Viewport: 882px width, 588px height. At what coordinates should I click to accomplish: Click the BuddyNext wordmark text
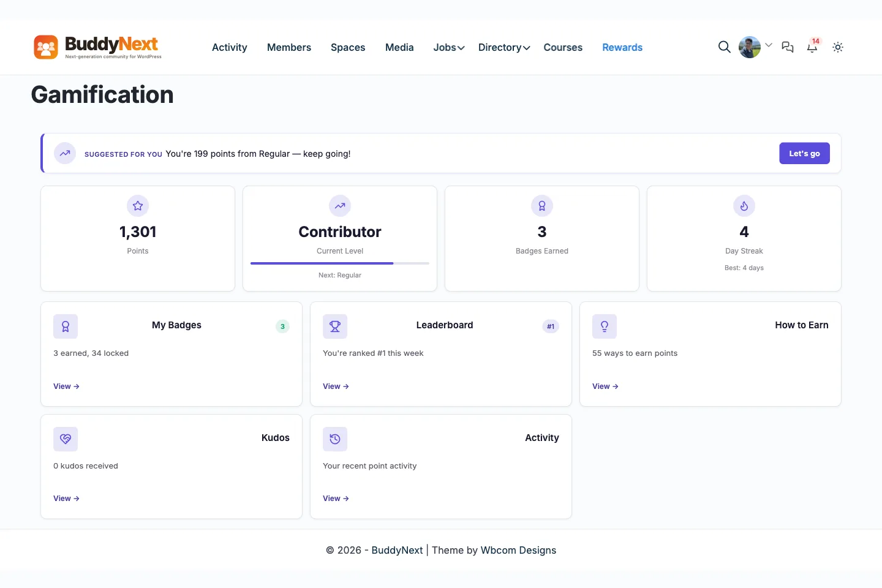(x=111, y=43)
